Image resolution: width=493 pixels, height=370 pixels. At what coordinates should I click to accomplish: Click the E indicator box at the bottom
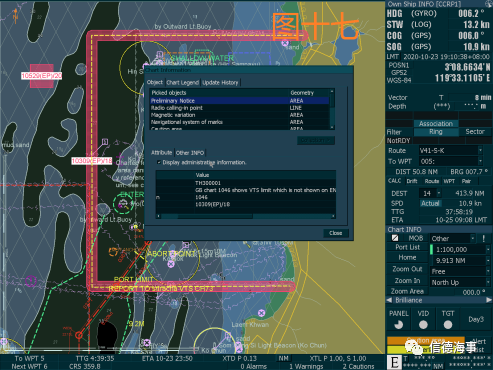[395, 362]
